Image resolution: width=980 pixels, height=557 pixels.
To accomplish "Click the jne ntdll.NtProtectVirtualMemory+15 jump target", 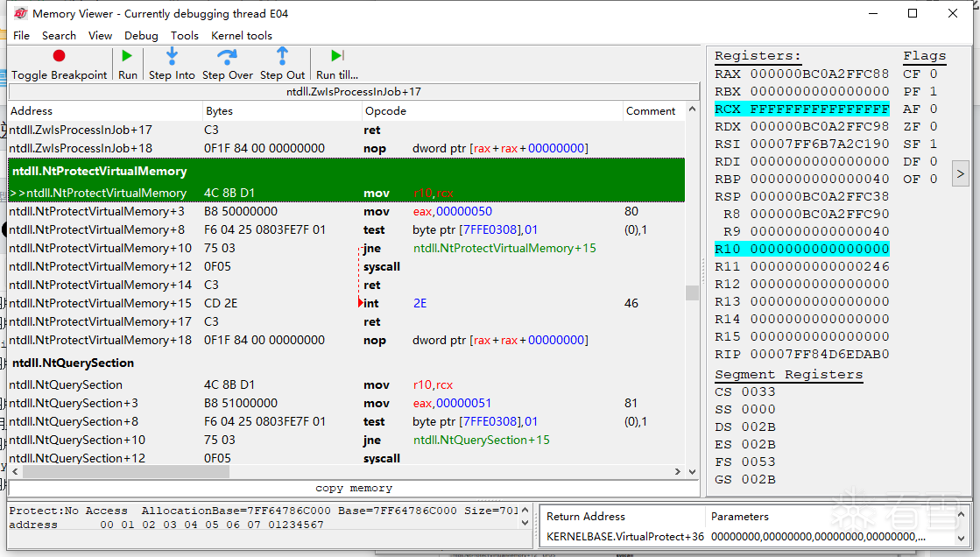I will point(504,248).
